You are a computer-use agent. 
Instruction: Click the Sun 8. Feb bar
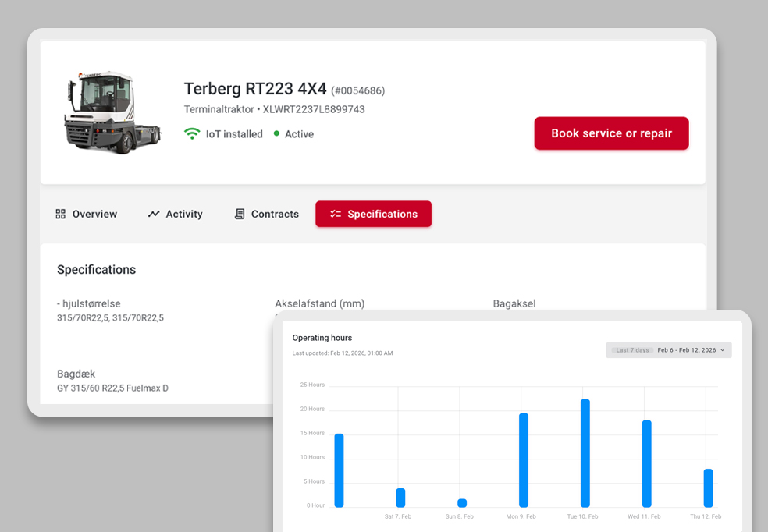click(x=462, y=503)
